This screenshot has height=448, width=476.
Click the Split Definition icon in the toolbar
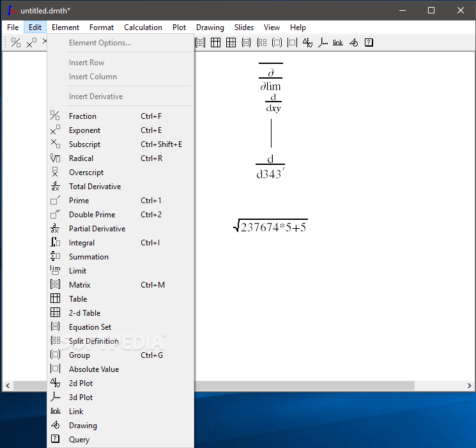click(262, 43)
